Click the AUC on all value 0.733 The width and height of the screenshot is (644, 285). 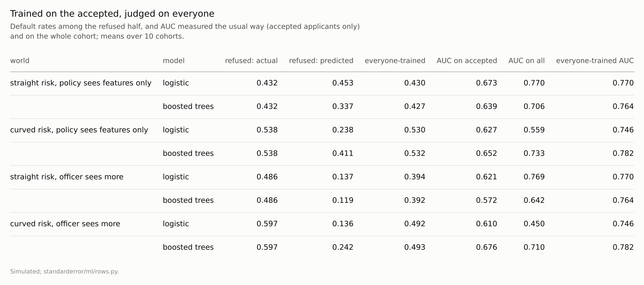point(534,153)
